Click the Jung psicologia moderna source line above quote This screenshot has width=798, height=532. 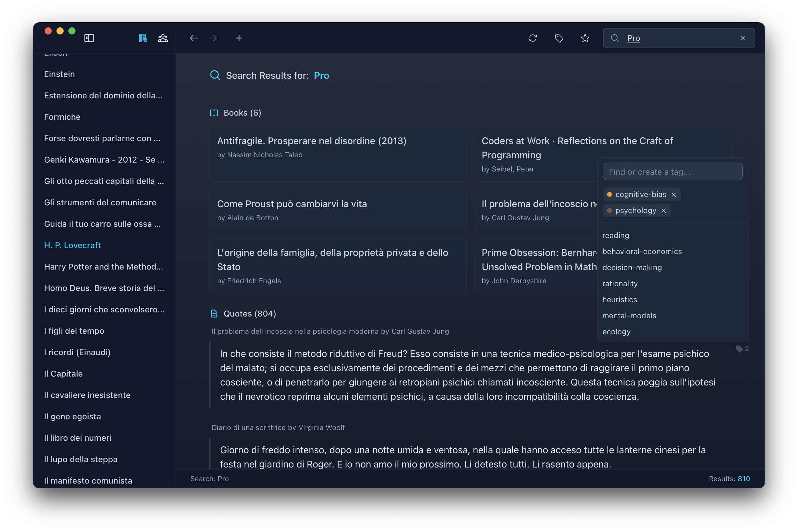pyautogui.click(x=330, y=331)
